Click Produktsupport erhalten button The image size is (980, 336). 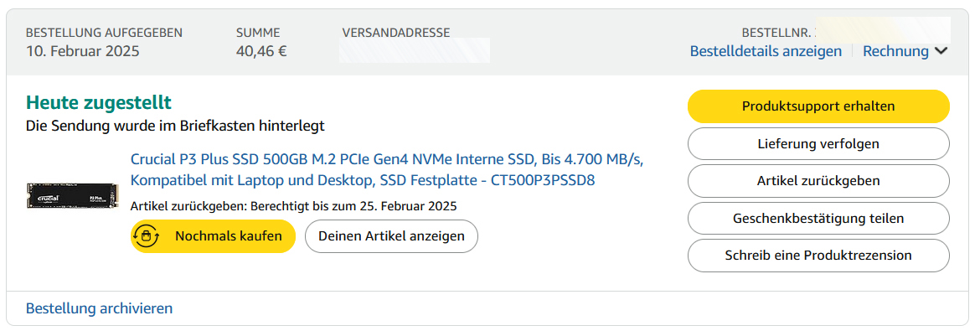pyautogui.click(x=818, y=106)
